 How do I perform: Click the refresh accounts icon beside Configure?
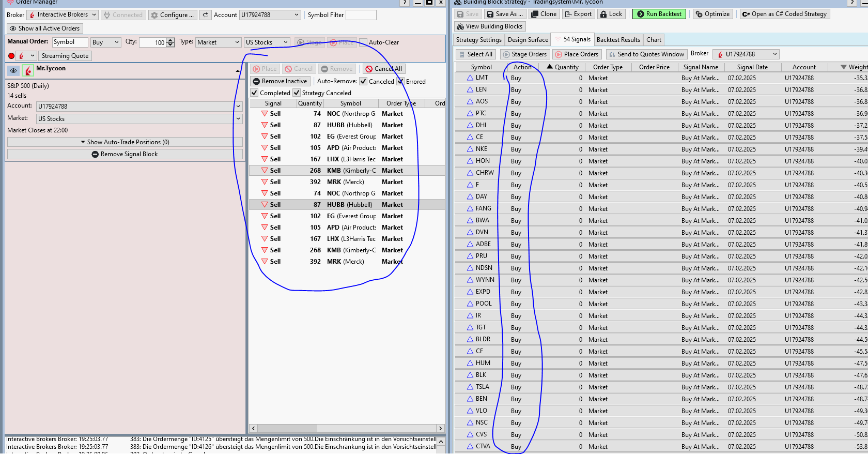pyautogui.click(x=206, y=15)
